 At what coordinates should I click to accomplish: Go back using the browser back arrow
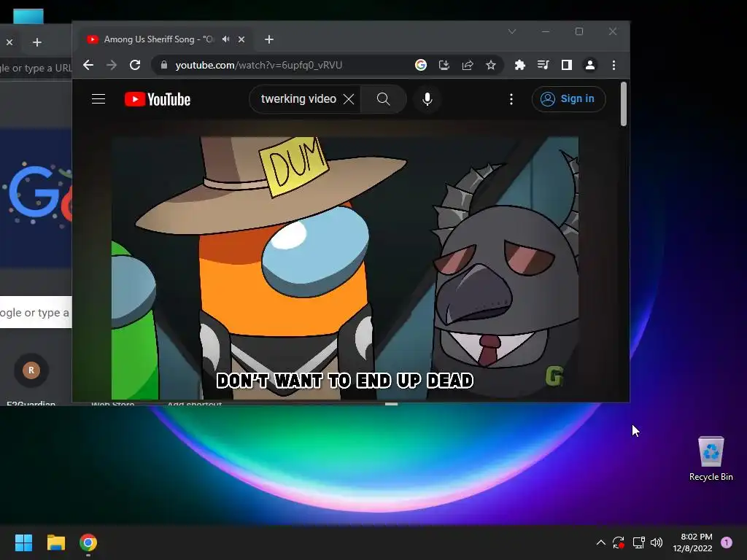click(88, 65)
